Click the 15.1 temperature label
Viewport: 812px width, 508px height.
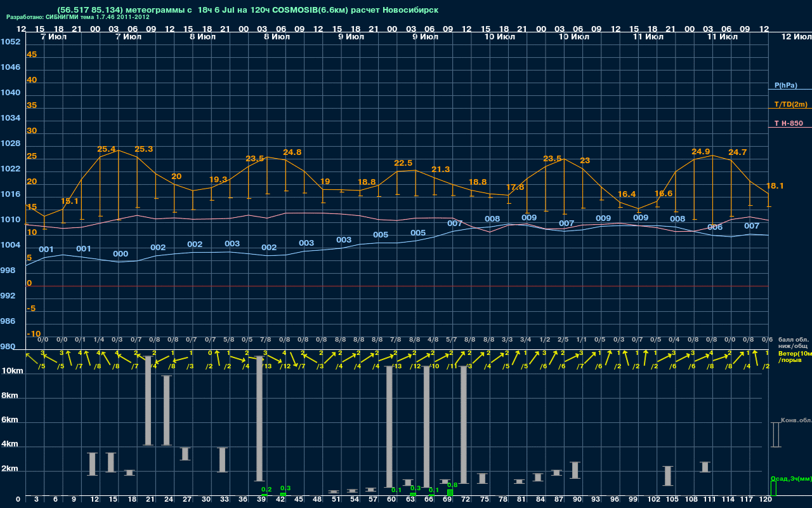coord(70,201)
